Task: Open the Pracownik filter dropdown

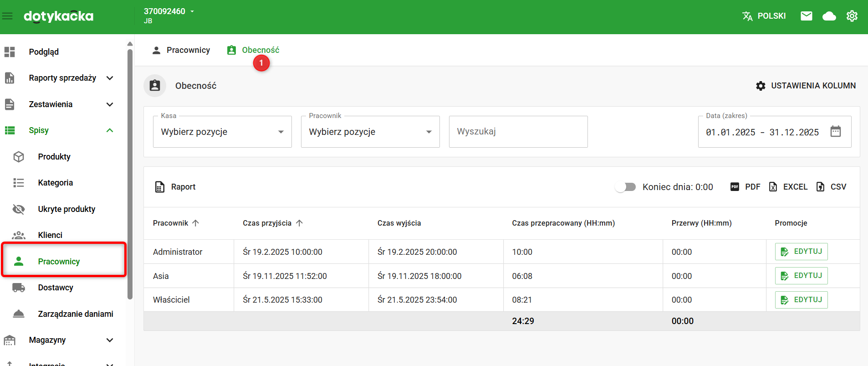Action: (x=370, y=132)
